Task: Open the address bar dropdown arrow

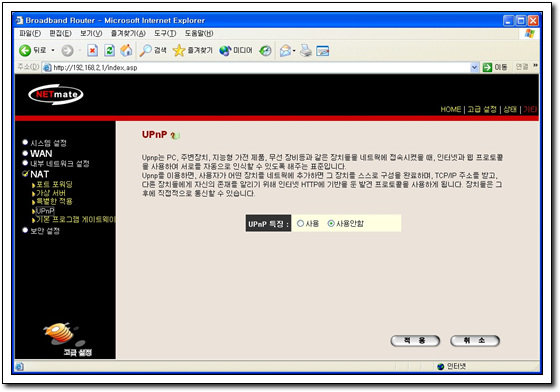Action: pos(474,67)
